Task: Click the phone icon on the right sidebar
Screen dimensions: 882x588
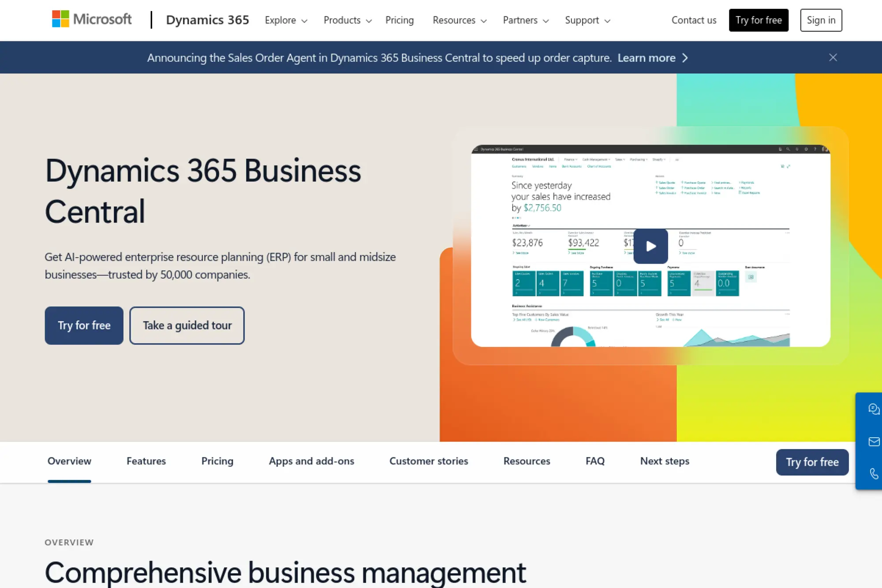Action: (874, 473)
